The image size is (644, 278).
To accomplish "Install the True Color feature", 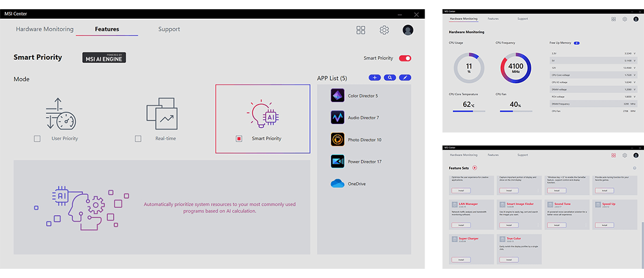I will pos(509,259).
